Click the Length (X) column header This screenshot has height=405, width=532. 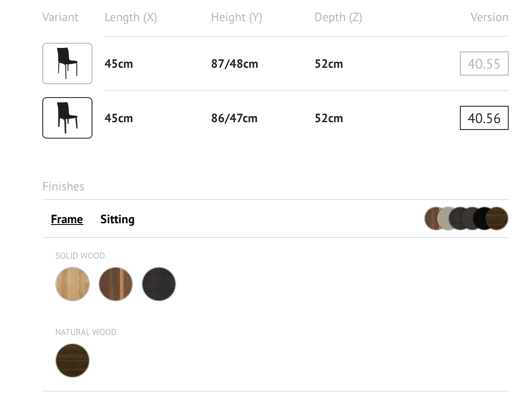(131, 17)
